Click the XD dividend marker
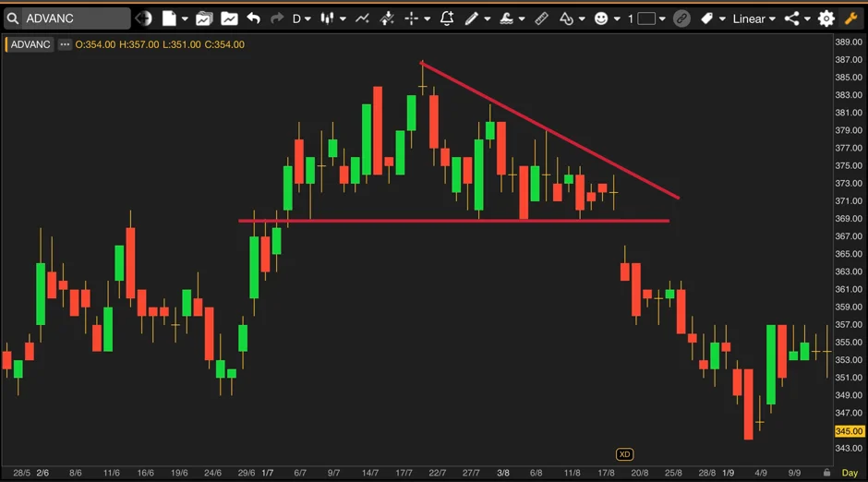Image resolution: width=868 pixels, height=482 pixels. click(624, 454)
